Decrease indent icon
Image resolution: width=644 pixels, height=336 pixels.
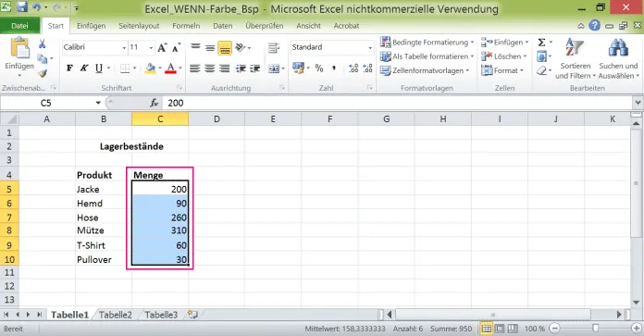click(x=241, y=68)
